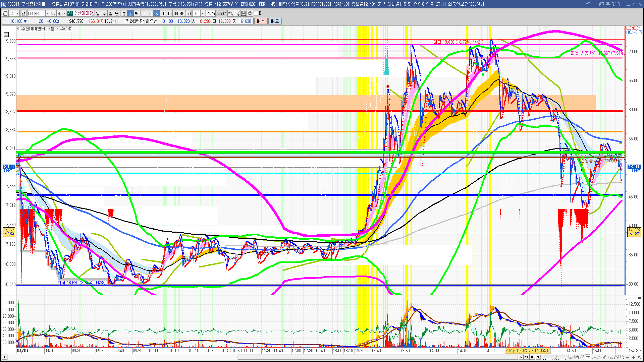Toggle the D checkbox in toolbar
Image resolution: width=644 pixels, height=362 pixels.
[x=256, y=13]
